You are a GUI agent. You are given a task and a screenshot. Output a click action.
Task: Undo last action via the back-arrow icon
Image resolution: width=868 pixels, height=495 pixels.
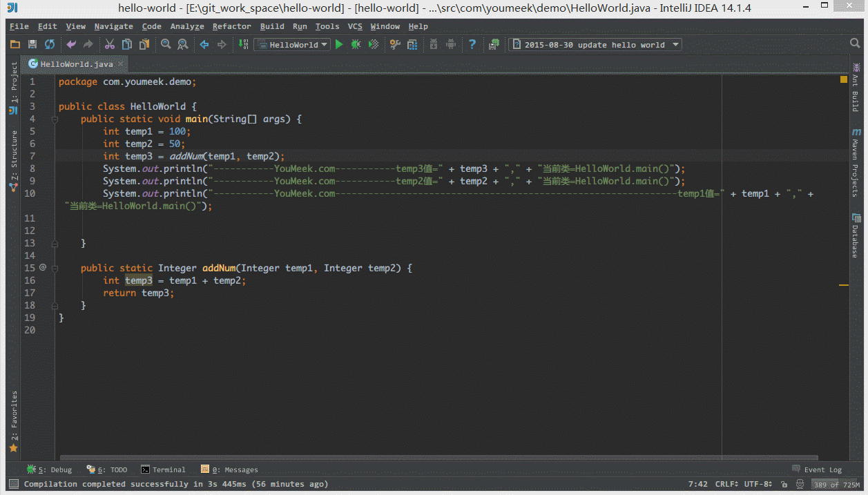click(x=70, y=43)
